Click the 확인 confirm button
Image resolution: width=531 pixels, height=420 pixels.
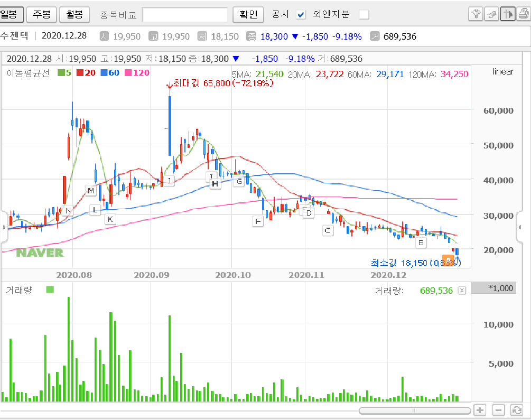point(248,15)
